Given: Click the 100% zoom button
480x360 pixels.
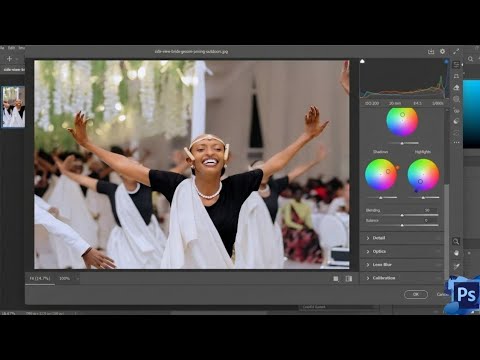Looking at the screenshot, I should coord(64,278).
